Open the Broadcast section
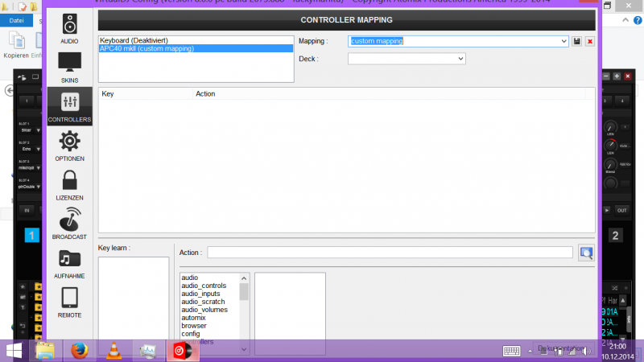Viewport: 644px width, 362px height. (x=69, y=224)
